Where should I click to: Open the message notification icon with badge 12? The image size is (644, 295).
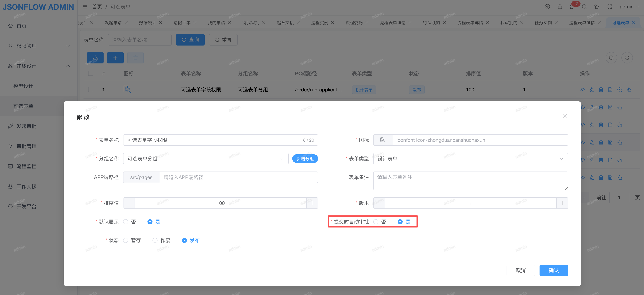pyautogui.click(x=572, y=7)
